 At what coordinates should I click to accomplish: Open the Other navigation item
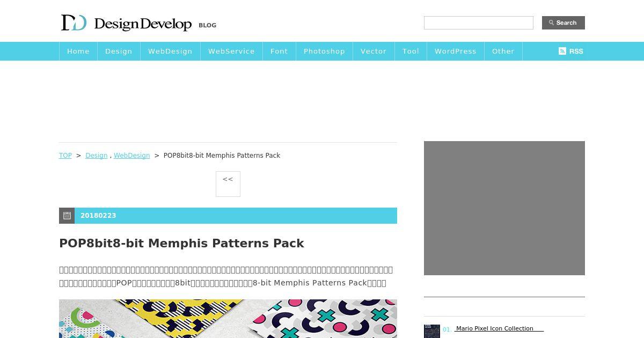click(503, 51)
